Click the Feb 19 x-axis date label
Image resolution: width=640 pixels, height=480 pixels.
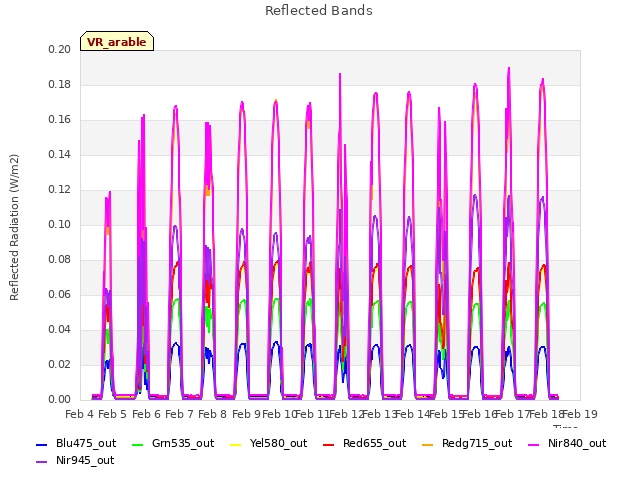click(x=580, y=414)
